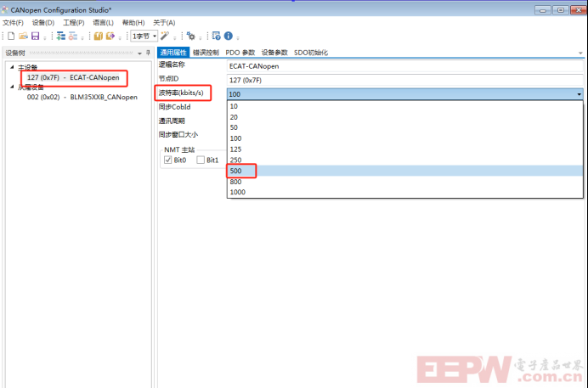Click the add device node icon

(60, 36)
